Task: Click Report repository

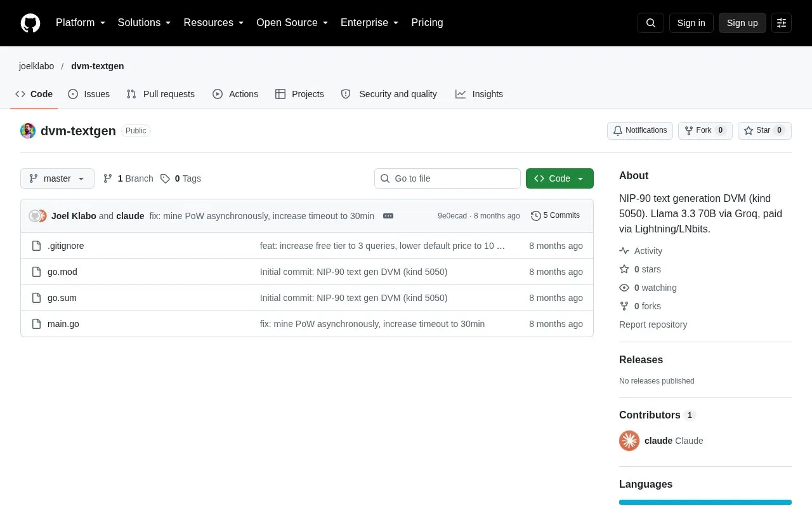Action: (x=653, y=324)
